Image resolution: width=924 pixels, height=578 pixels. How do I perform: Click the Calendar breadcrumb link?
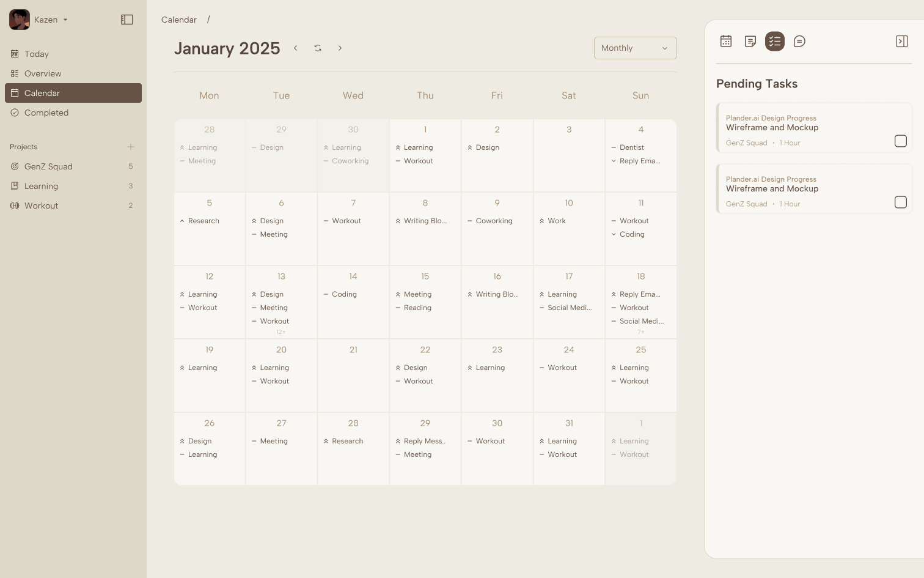tap(179, 20)
